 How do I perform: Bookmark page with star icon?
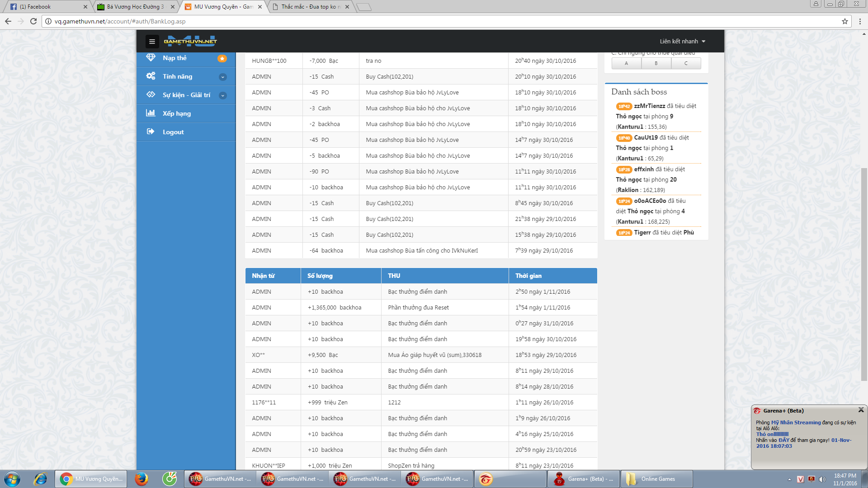(844, 21)
